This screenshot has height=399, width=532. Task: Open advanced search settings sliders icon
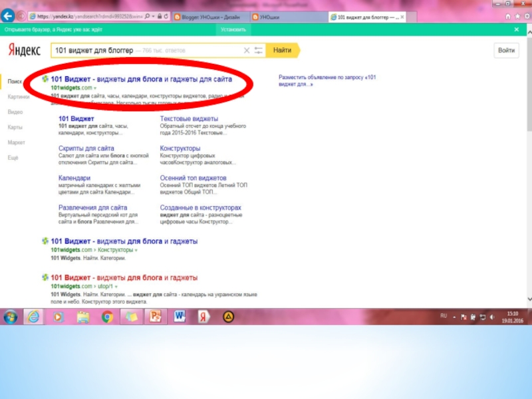259,51
